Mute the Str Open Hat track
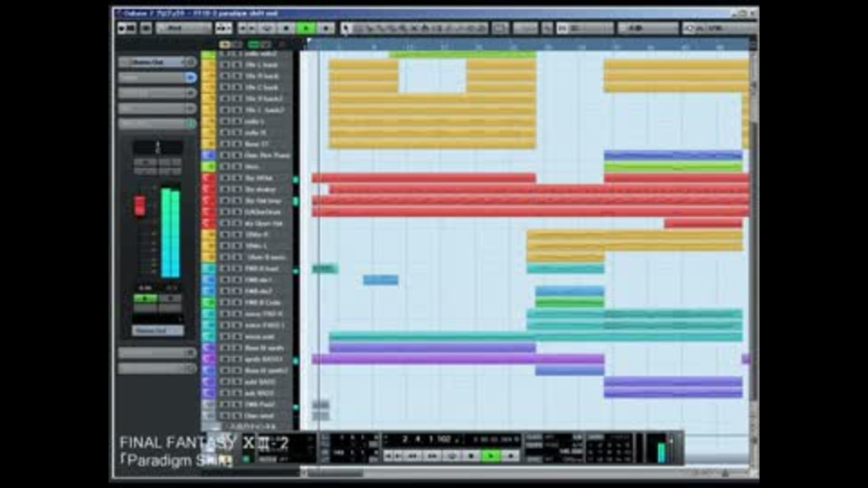Screen dimensions: 868x488 tap(225, 223)
